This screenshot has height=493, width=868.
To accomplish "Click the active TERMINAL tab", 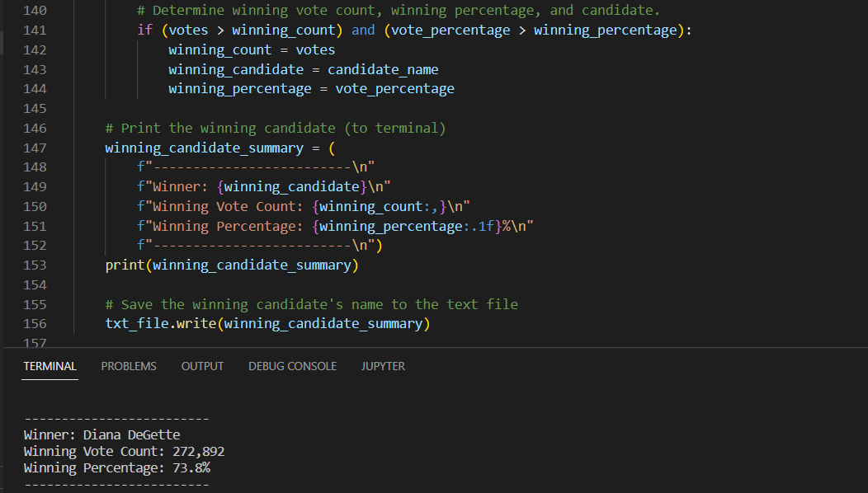I will [x=50, y=366].
